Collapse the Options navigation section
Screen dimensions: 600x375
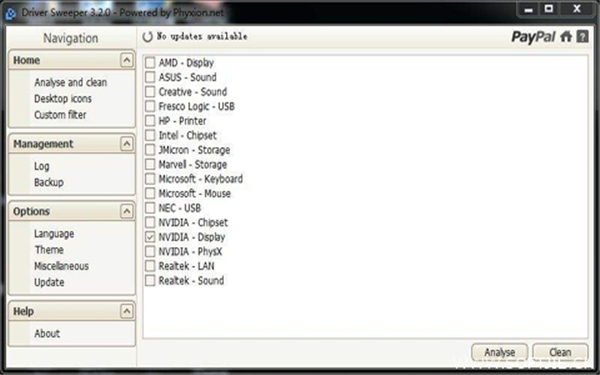(x=127, y=211)
